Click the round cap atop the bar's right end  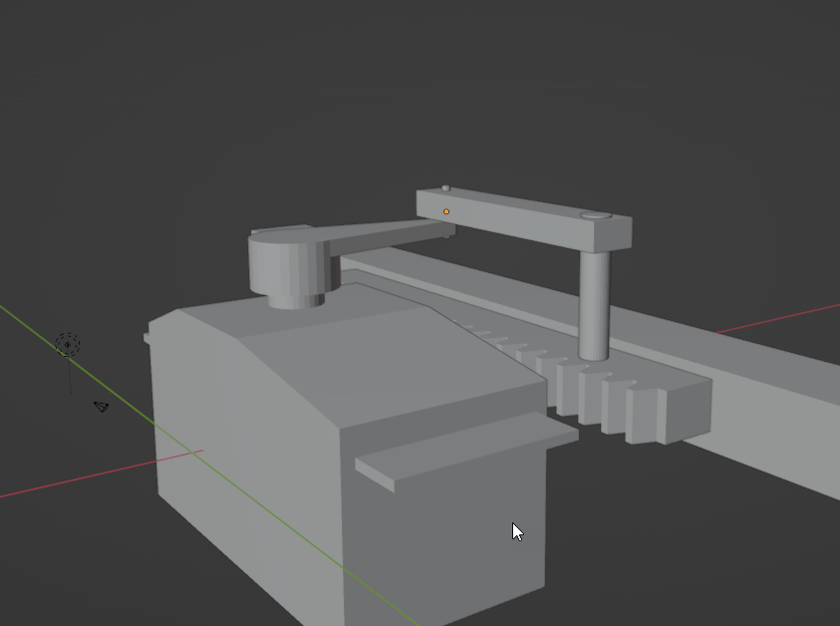click(595, 214)
